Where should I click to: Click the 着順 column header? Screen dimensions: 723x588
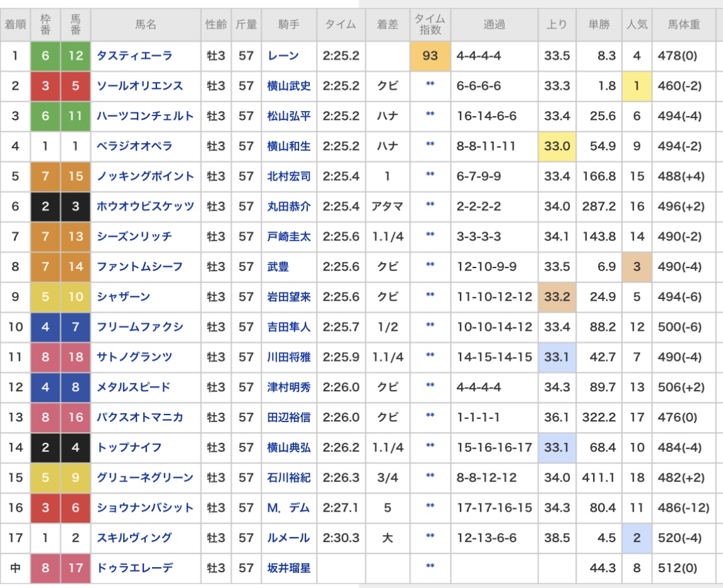tap(15, 25)
